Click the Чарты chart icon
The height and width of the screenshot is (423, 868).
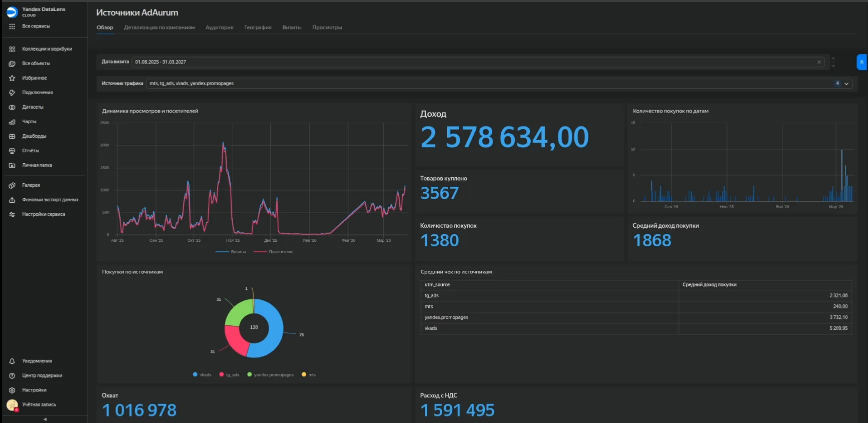point(12,122)
